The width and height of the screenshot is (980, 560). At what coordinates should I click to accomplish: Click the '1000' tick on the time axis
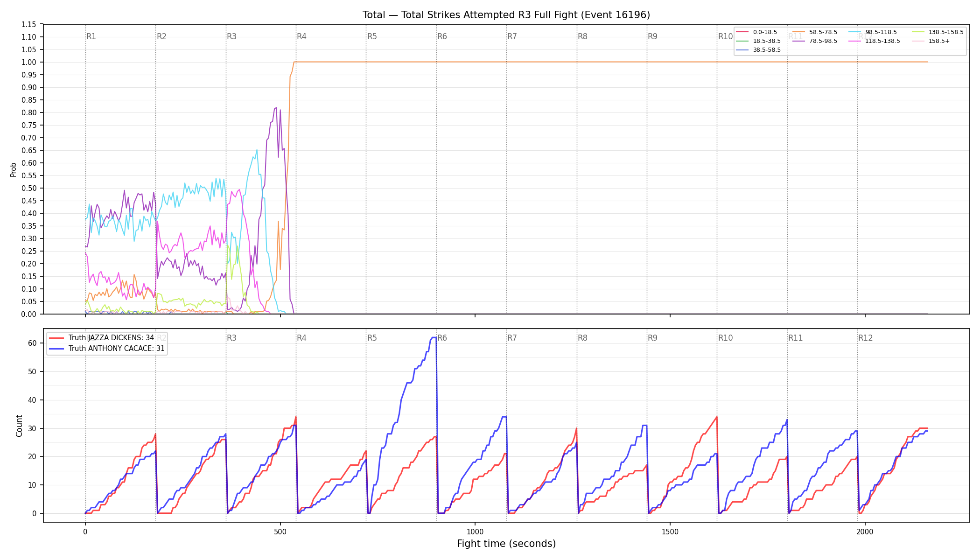[475, 532]
